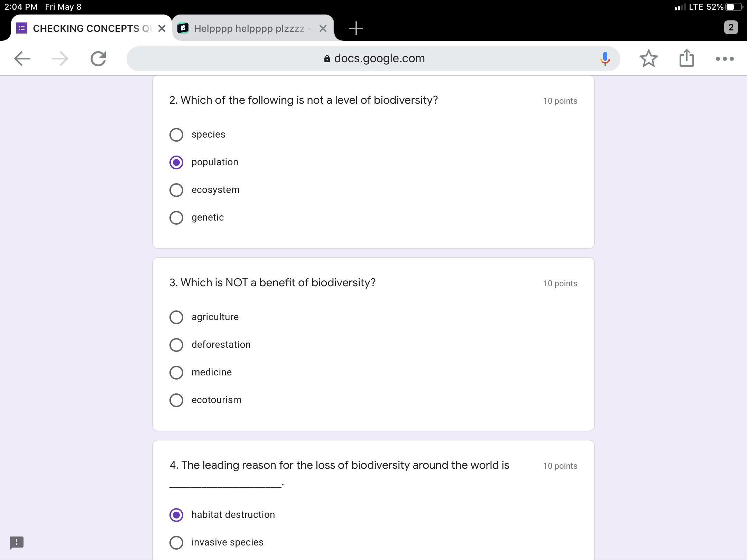Viewport: 747px width, 560px height.
Task: Choose ecosystem for question 2
Action: [x=176, y=190]
